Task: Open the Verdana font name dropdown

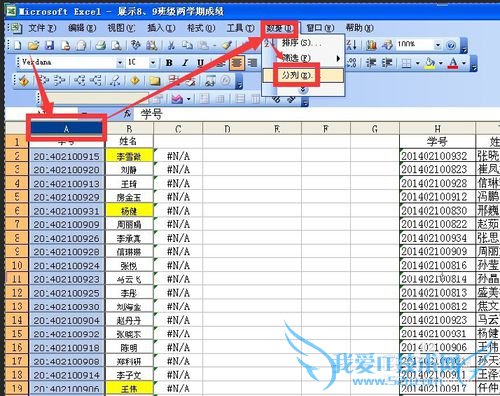Action: click(120, 62)
